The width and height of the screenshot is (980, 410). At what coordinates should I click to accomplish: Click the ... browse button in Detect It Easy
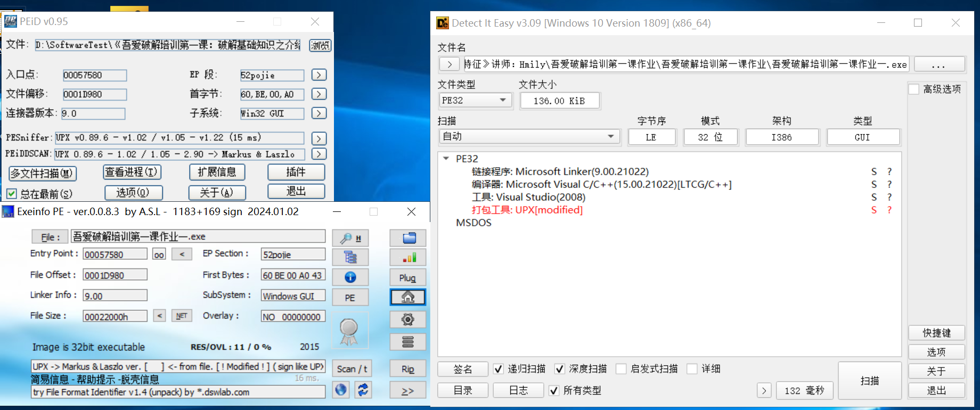(940, 64)
